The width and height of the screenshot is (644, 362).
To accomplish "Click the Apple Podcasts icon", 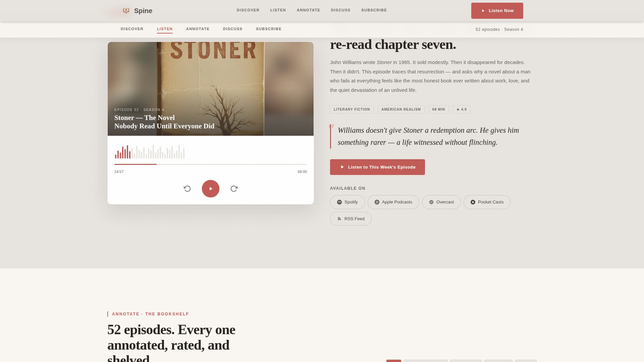I will click(x=377, y=202).
